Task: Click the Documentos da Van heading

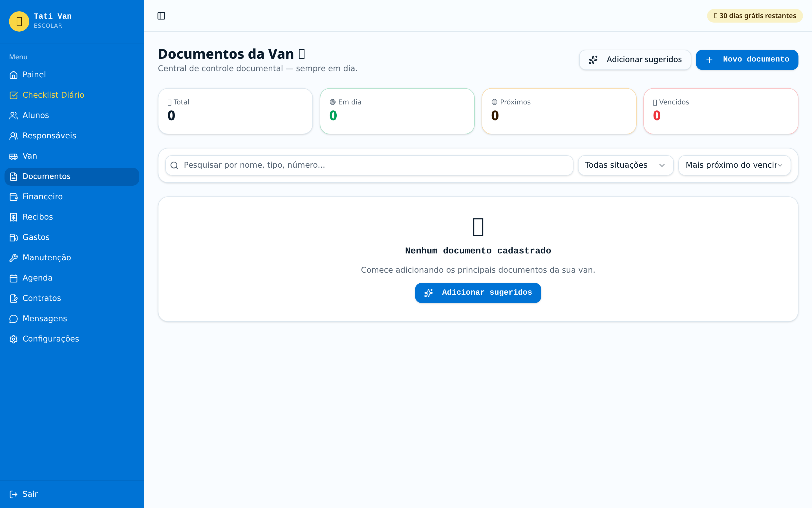Action: click(231, 54)
